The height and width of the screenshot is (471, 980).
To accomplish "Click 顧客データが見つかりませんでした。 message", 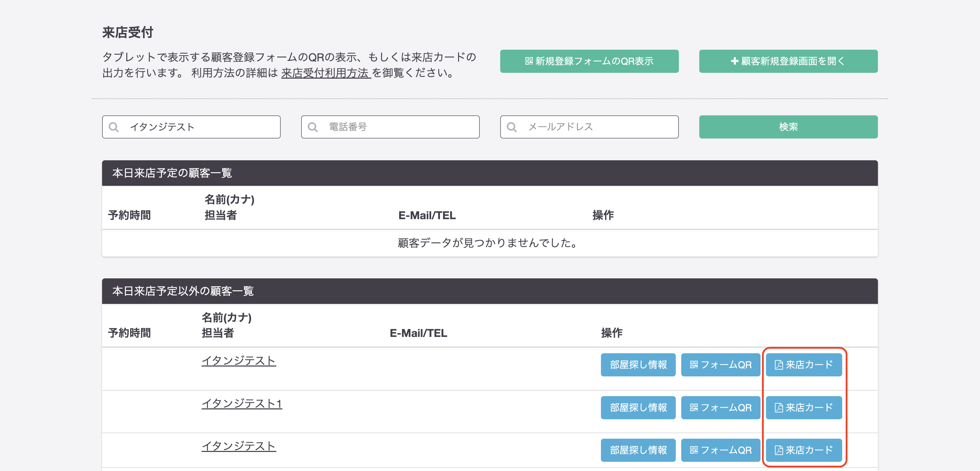I will [x=489, y=242].
